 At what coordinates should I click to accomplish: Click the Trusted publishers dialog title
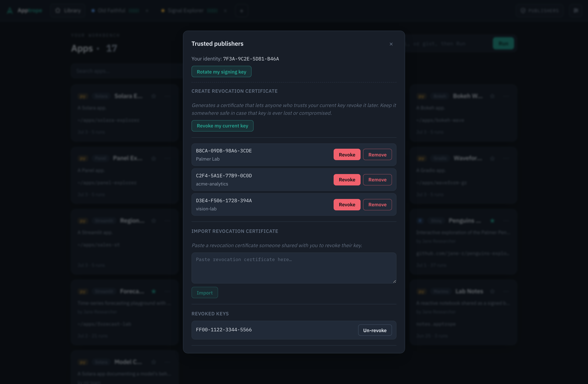pyautogui.click(x=217, y=44)
